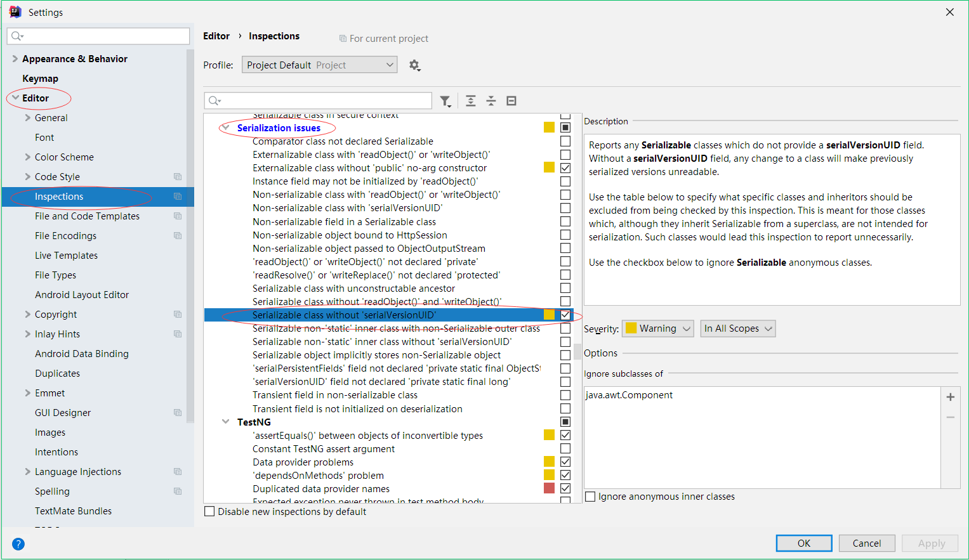Screen dimensions: 969x560
Task: Toggle Externalizable class without 'public' no-arg constructor checkbox
Action: point(565,167)
